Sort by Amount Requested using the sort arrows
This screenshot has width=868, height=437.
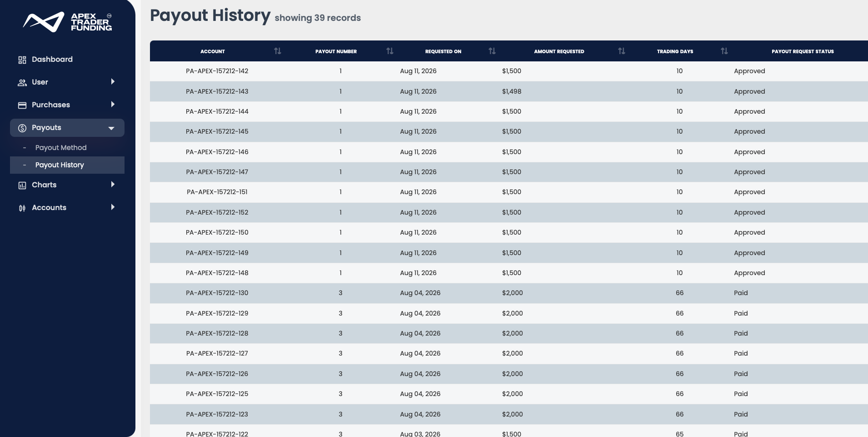click(x=622, y=51)
